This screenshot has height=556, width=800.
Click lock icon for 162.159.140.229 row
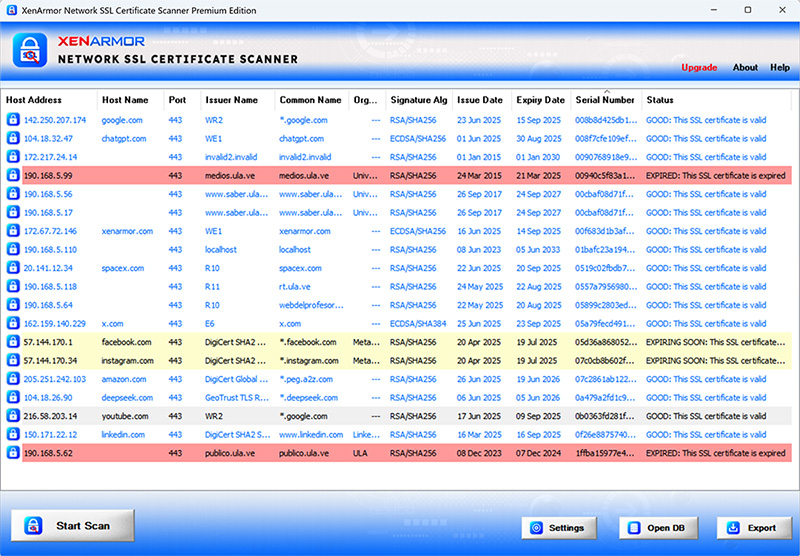13,323
